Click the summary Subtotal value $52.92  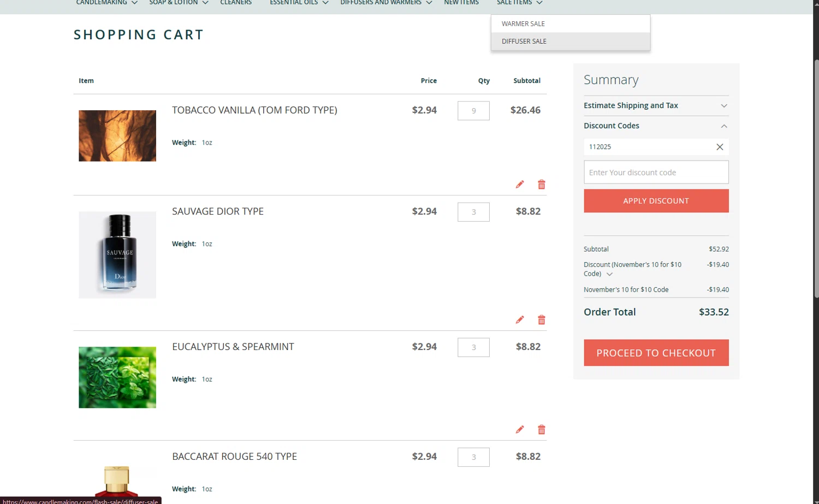(x=719, y=249)
